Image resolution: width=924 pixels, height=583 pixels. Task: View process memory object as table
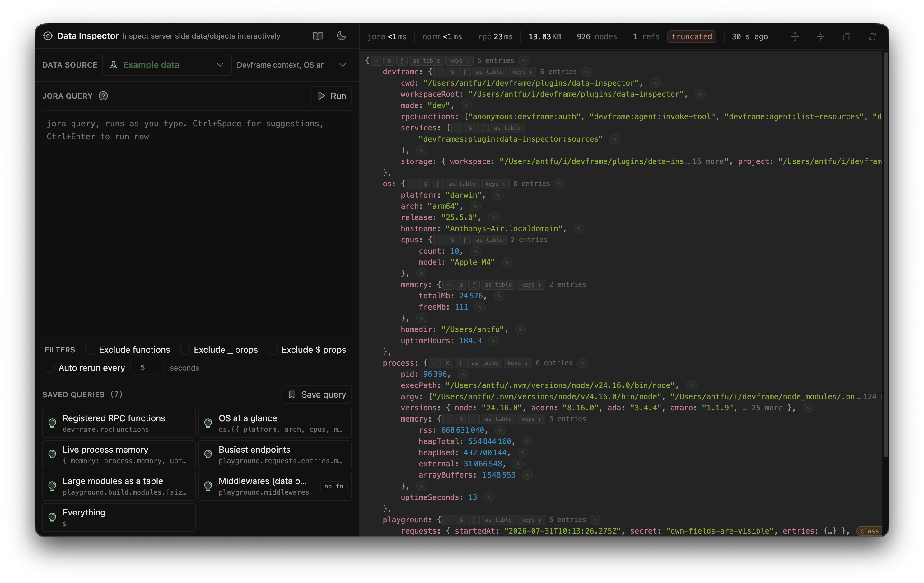498,419
